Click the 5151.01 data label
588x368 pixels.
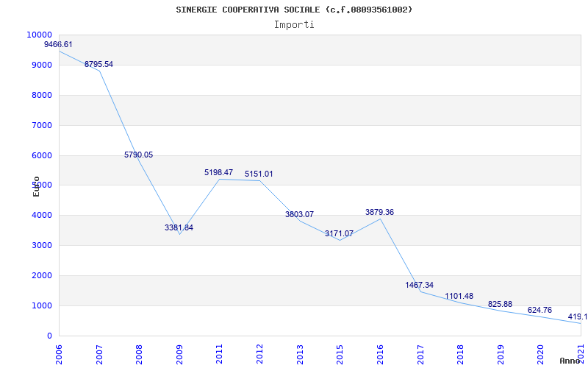click(259, 174)
